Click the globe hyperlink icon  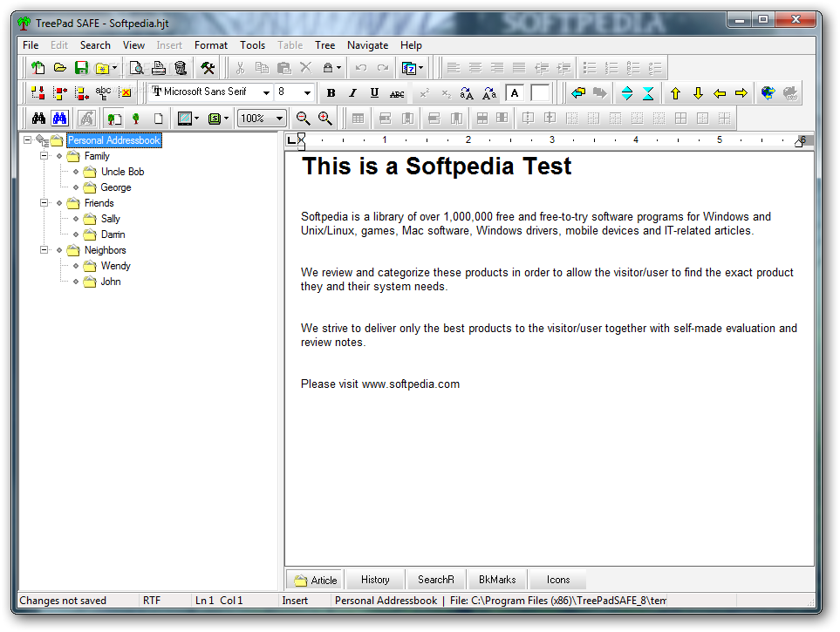pos(768,93)
